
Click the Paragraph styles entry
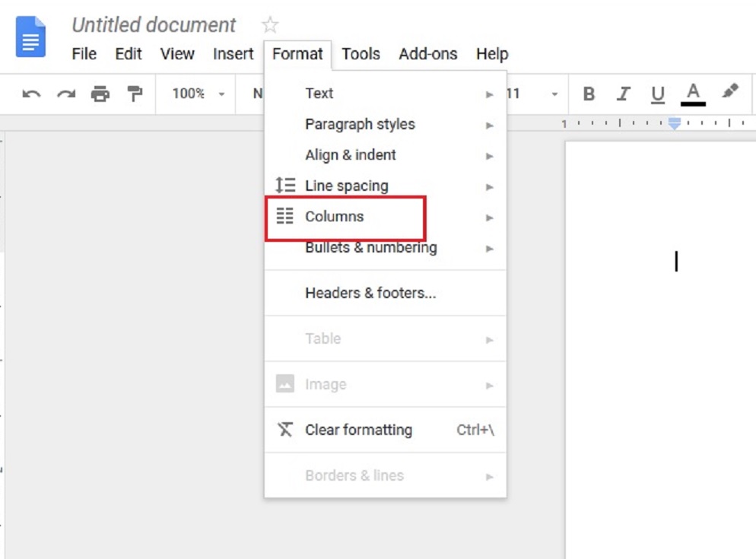[x=360, y=124]
